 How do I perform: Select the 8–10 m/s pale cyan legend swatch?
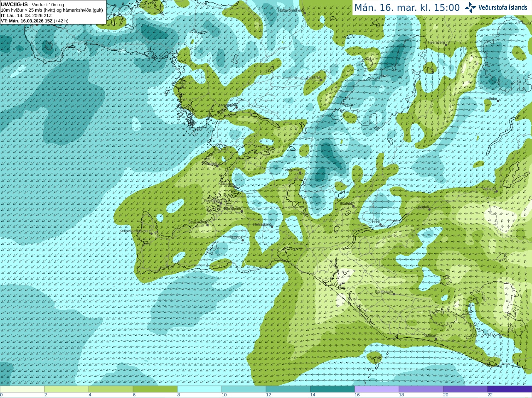199,389
